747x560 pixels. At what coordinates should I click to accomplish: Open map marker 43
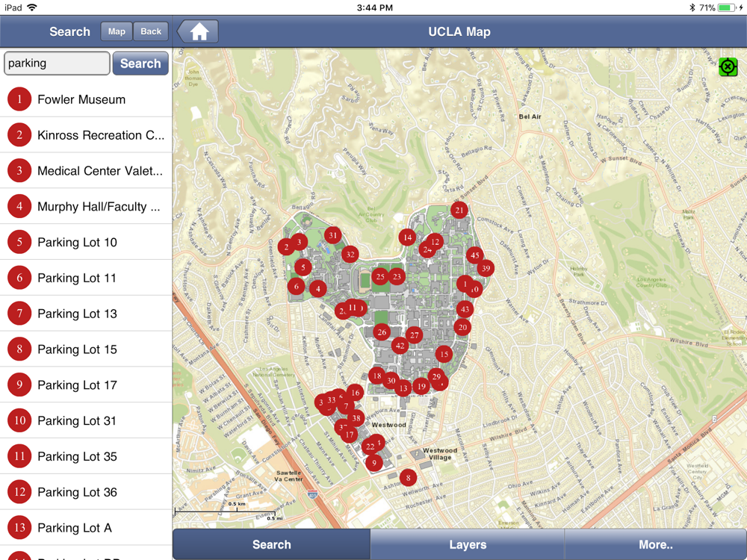click(x=465, y=309)
